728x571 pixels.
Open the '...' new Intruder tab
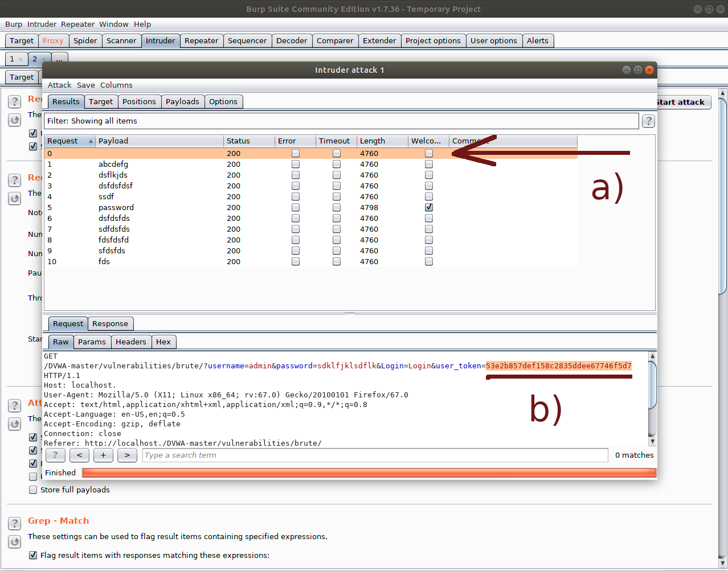coord(60,59)
